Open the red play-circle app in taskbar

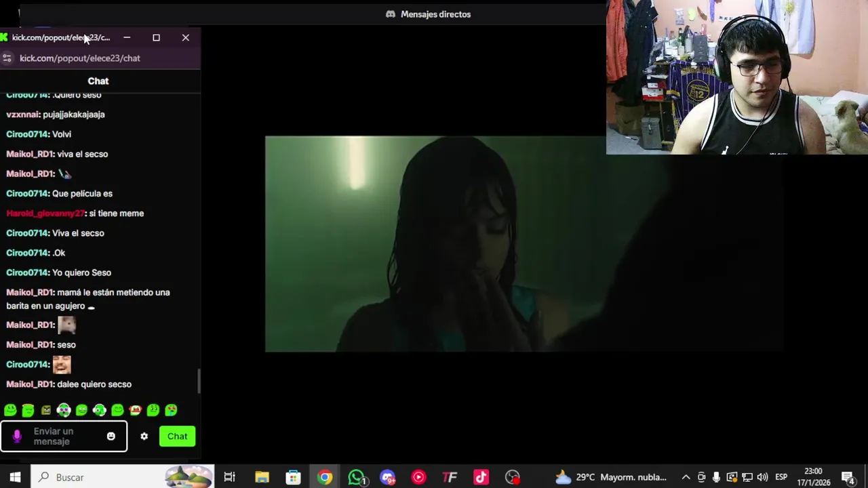click(418, 477)
